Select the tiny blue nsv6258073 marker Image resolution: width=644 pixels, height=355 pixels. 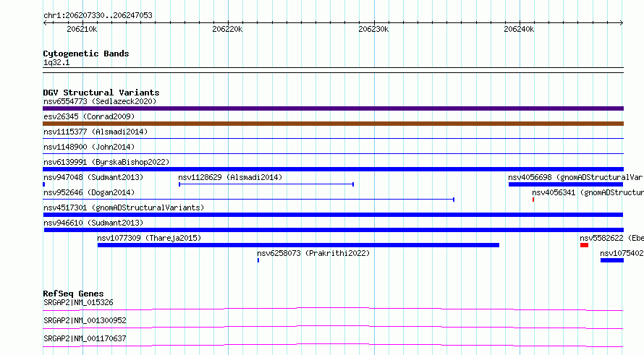click(x=258, y=260)
